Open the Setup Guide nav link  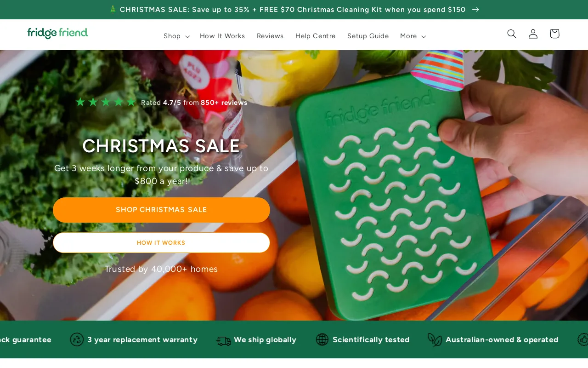pyautogui.click(x=368, y=36)
